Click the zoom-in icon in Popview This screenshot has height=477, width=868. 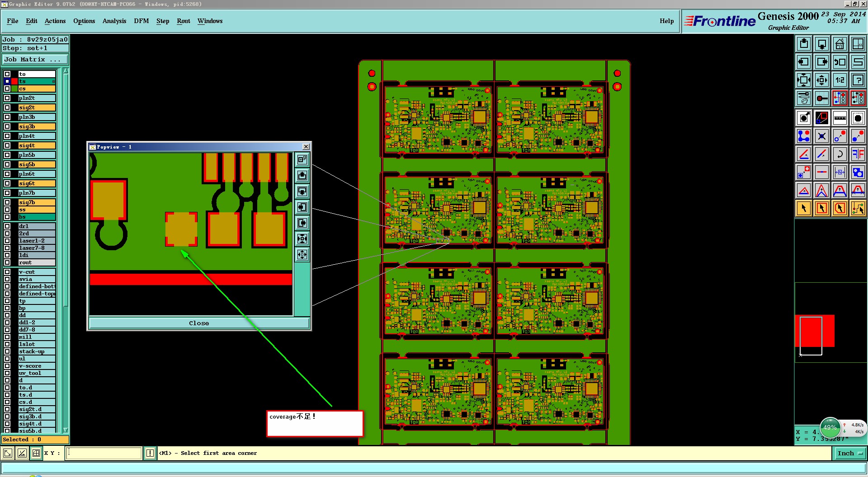tap(302, 159)
